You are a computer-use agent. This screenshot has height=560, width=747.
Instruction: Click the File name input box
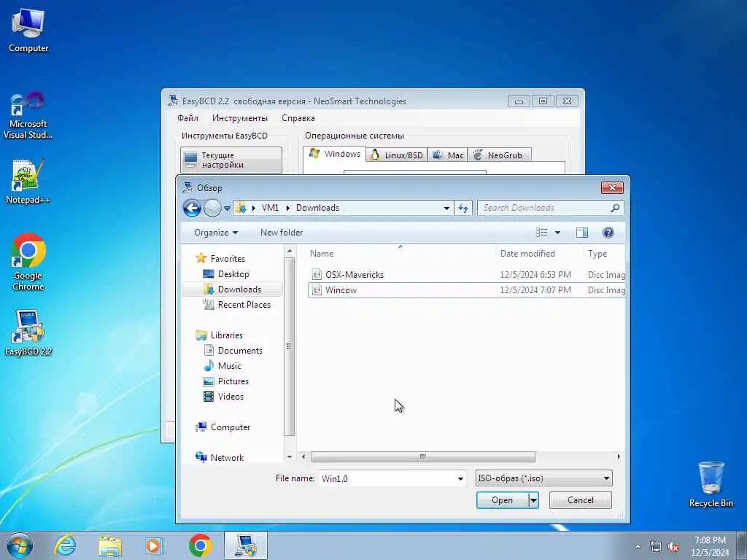388,478
